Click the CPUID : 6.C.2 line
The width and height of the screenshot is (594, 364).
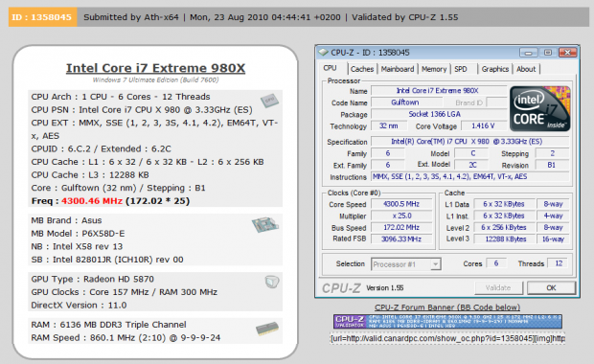[x=101, y=148]
